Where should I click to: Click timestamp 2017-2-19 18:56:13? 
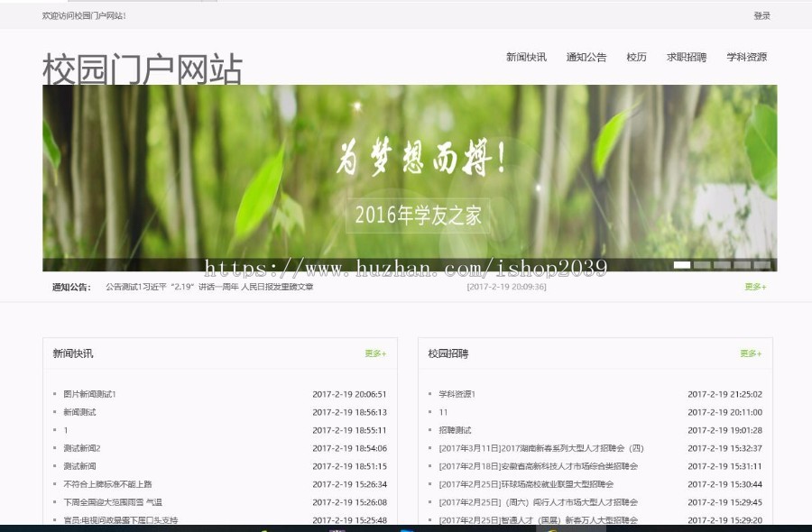[x=349, y=412]
